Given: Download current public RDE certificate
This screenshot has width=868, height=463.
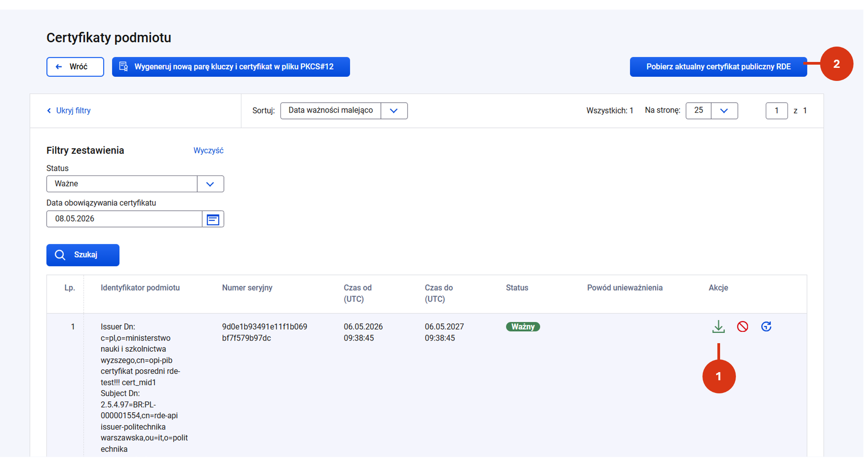Looking at the screenshot, I should click(x=718, y=67).
